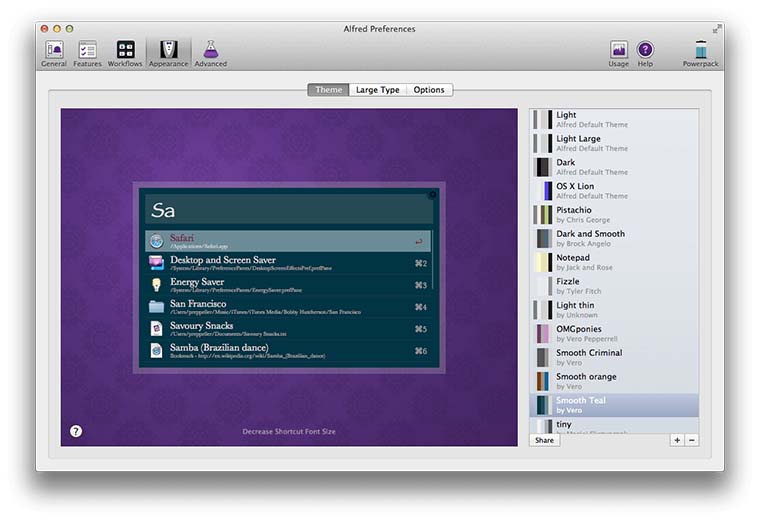Click the Energy Saver light bulb icon

click(156, 284)
